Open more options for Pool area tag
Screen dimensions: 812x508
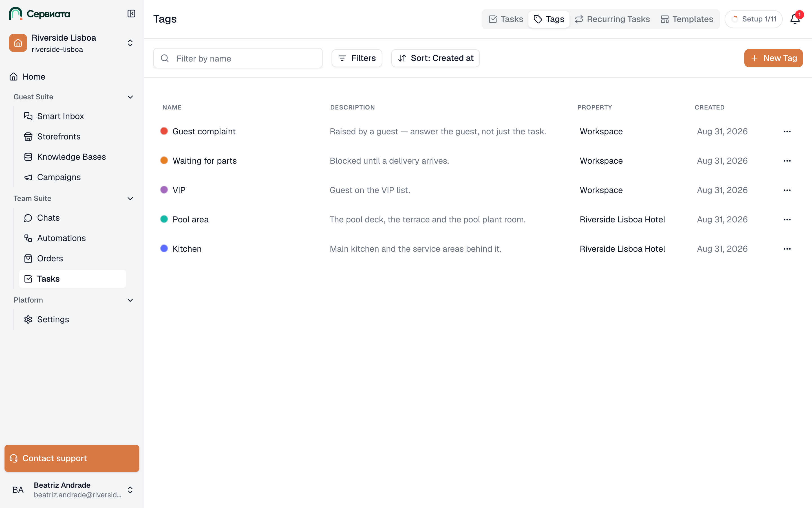(787, 220)
